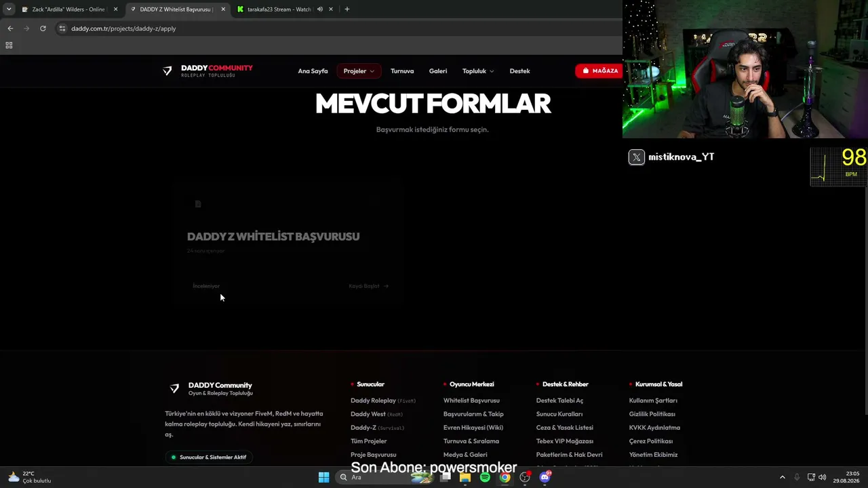The image size is (868, 488).
Task: Open the Proje Başvurusu footer link
Action: coord(374,455)
